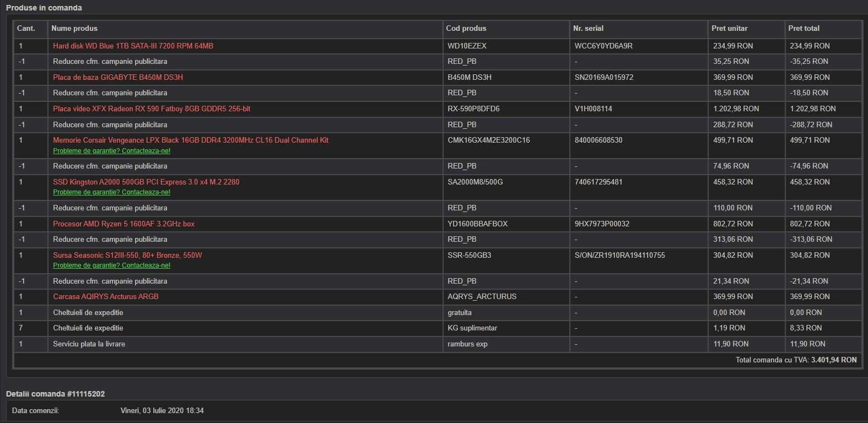Select product code WD10EZEX
Image resolution: width=868 pixels, height=423 pixels.
[467, 46]
